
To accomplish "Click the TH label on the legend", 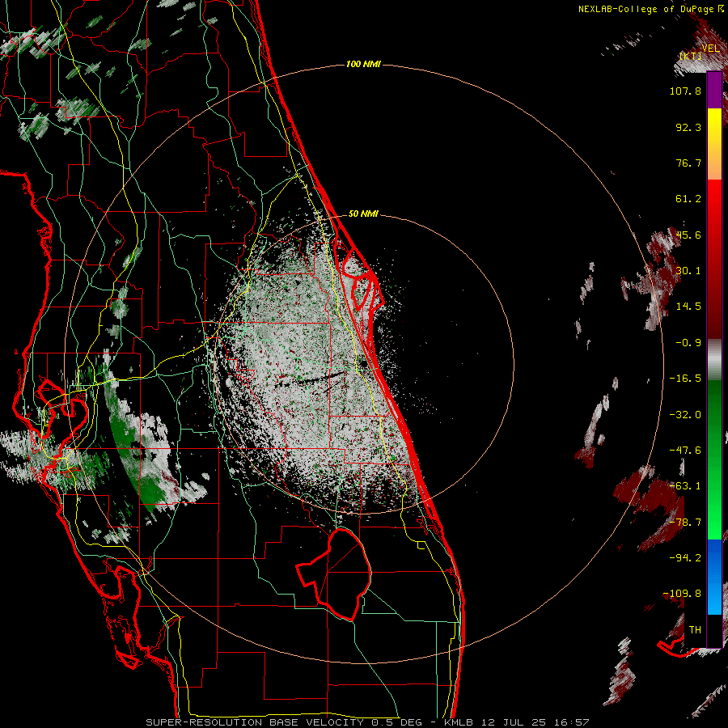I will tap(695, 630).
